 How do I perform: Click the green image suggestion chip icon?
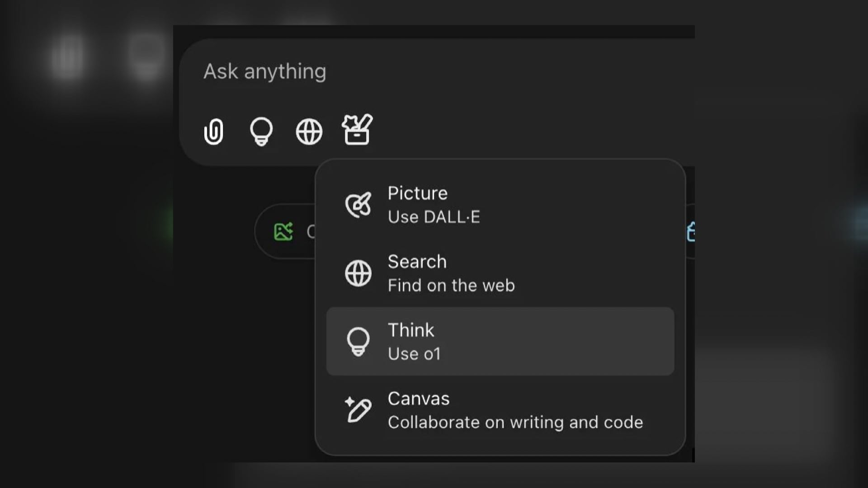283,232
